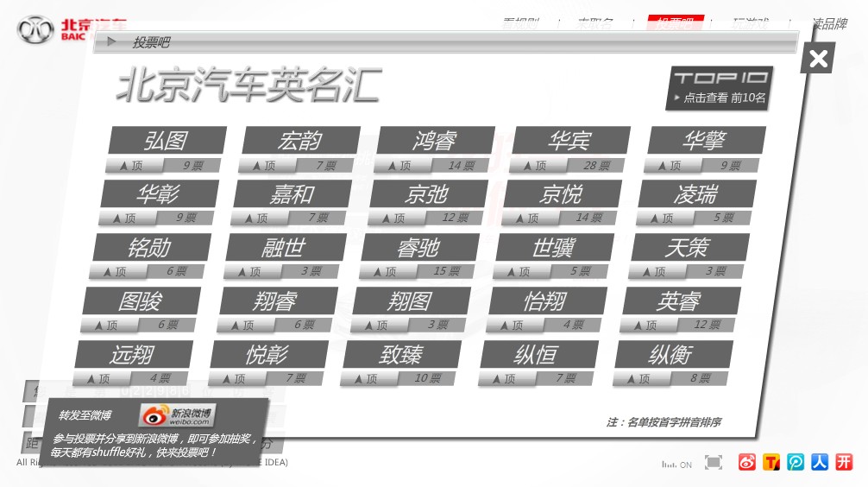Vote up 京驰 with its 顶 button
The width and height of the screenshot is (868, 487).
396,218
